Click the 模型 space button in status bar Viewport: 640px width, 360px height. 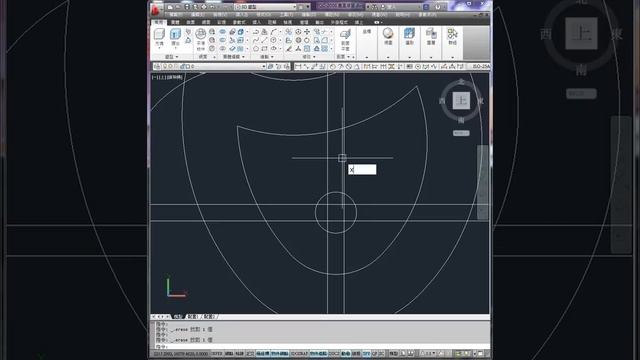[x=393, y=353]
